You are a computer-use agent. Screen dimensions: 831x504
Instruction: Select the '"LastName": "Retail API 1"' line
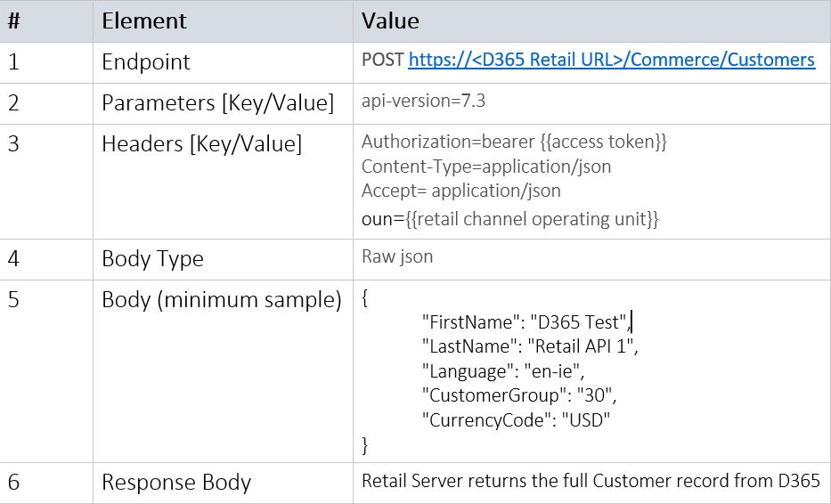(530, 346)
